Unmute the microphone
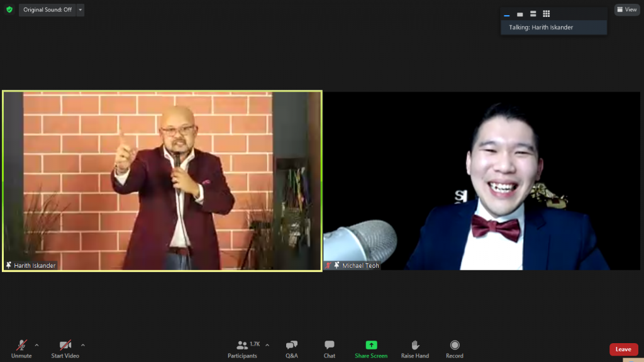Screen dimensions: 644x362 pos(21,349)
